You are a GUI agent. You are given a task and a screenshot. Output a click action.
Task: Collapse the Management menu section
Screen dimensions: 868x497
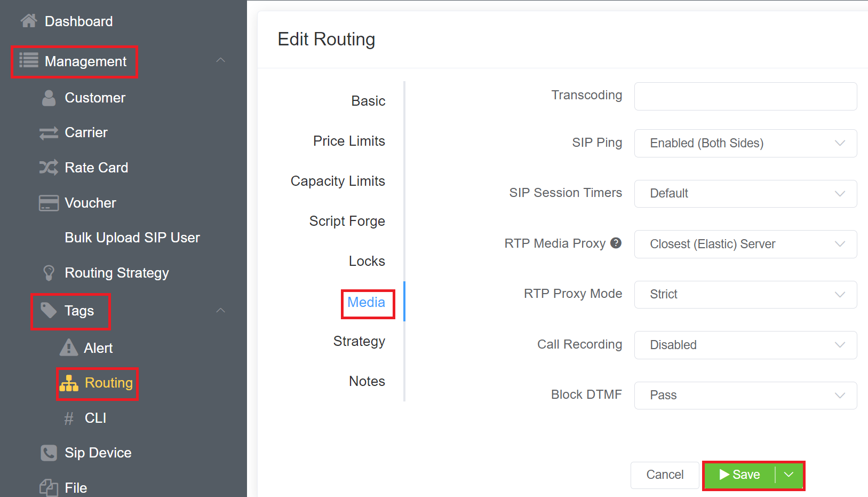coord(220,60)
